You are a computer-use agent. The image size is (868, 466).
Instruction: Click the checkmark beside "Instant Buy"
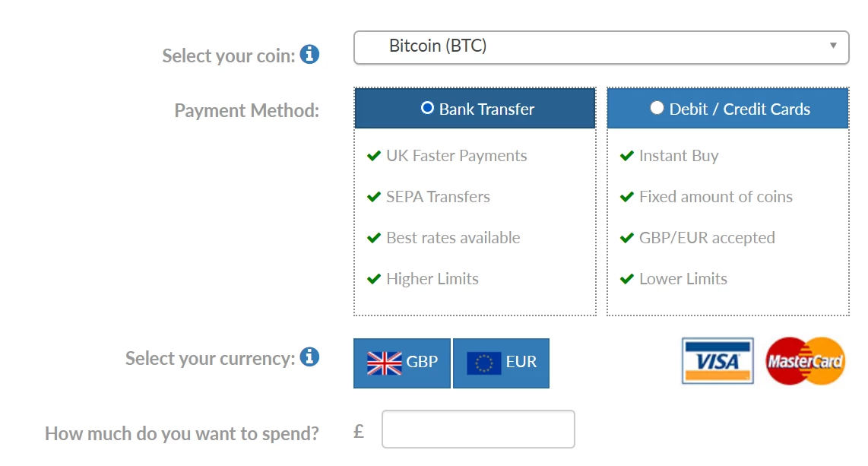[x=626, y=155]
